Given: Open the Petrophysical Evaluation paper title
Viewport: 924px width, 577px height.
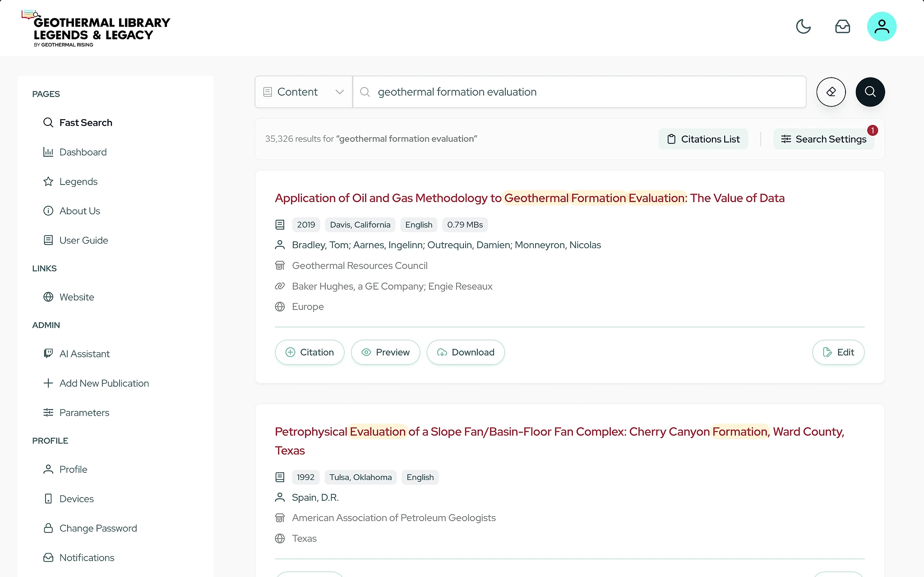Looking at the screenshot, I should click(x=559, y=441).
